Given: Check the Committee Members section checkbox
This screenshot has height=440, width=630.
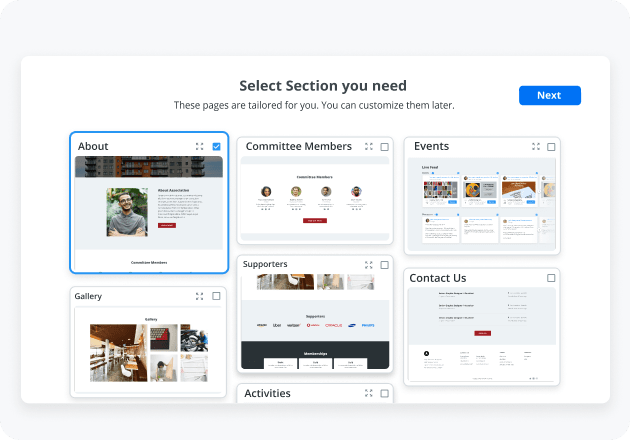Looking at the screenshot, I should point(385,147).
